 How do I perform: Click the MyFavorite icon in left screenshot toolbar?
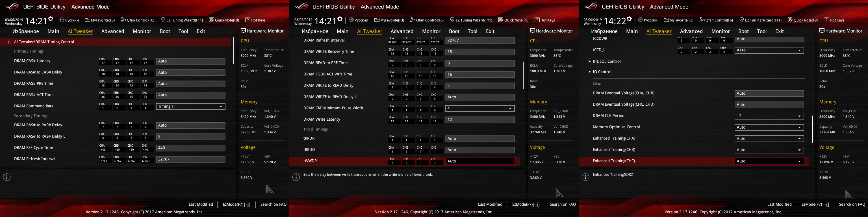point(88,20)
